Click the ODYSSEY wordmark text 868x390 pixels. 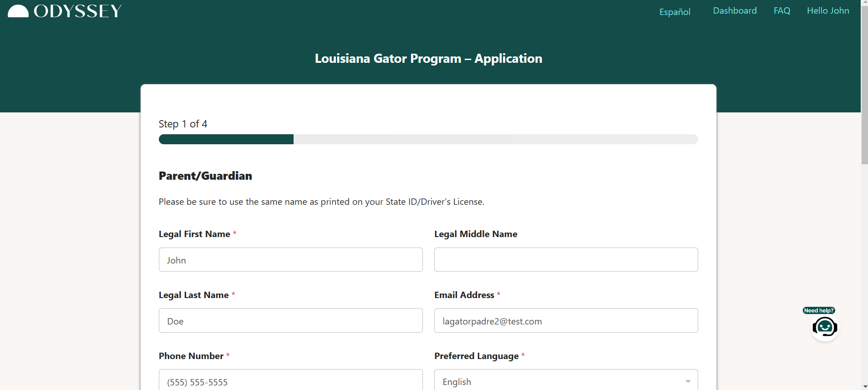pyautogui.click(x=78, y=11)
